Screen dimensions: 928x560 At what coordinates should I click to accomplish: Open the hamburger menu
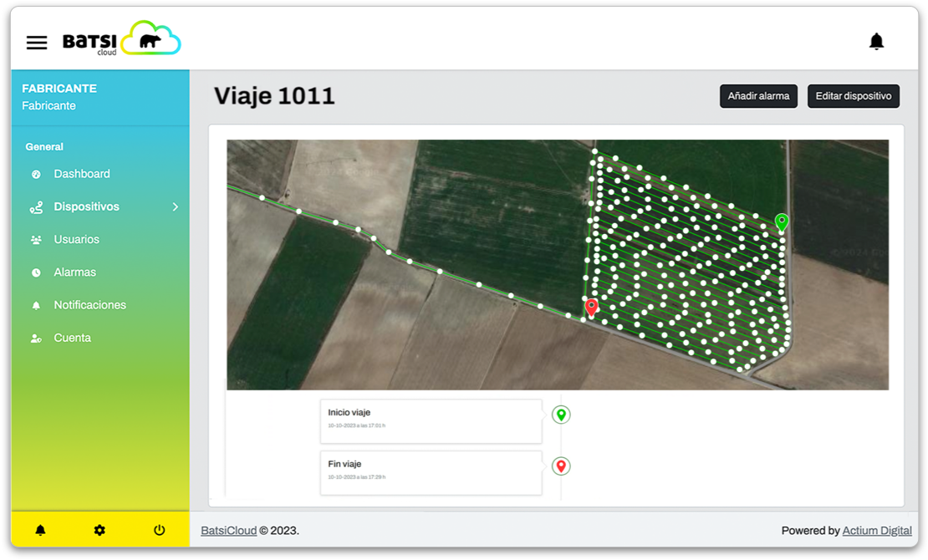coord(37,43)
